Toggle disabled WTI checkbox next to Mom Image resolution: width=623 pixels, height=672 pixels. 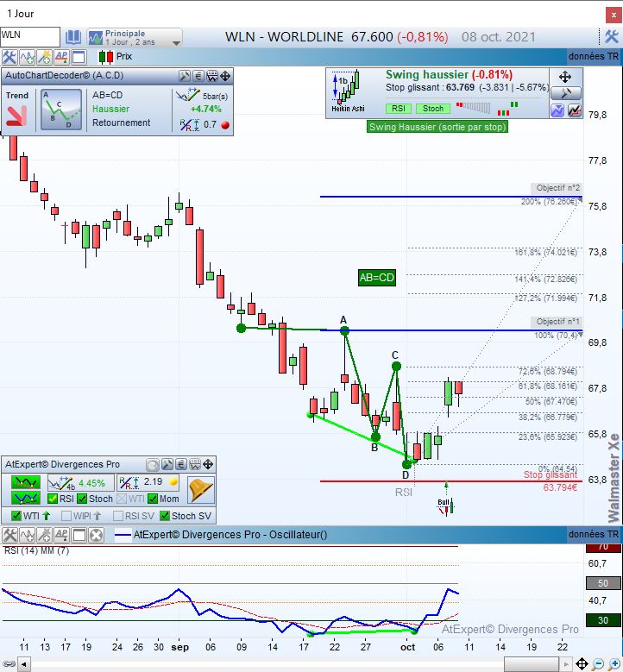pyautogui.click(x=122, y=499)
